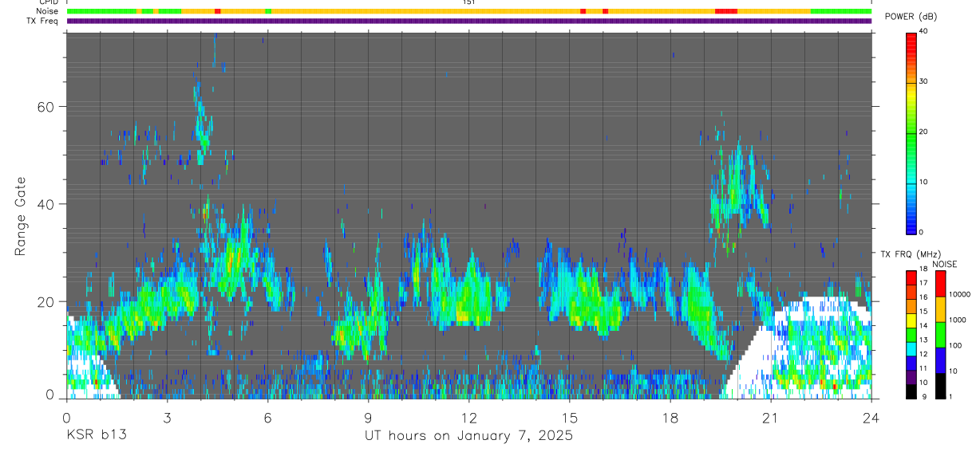980x452 pixels.
Task: Click the TX Freq row label
Action: pos(43,21)
